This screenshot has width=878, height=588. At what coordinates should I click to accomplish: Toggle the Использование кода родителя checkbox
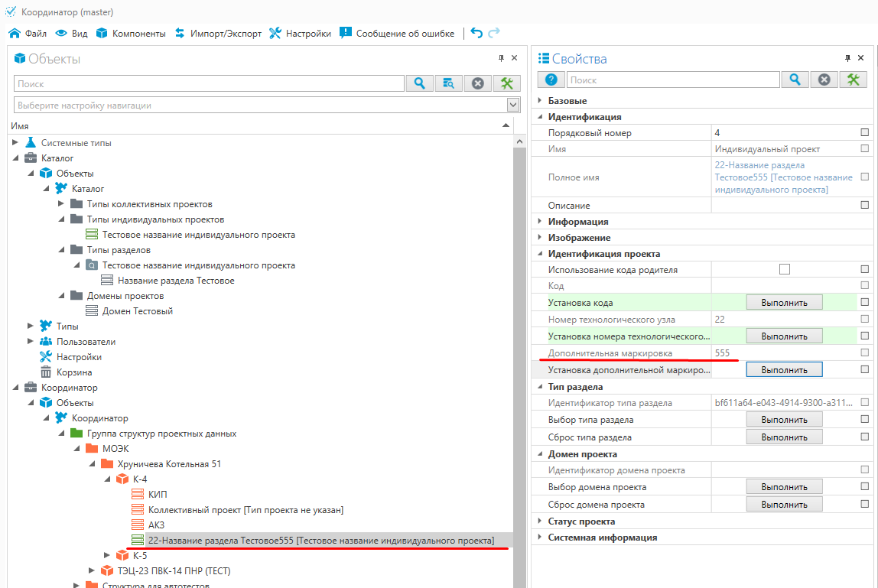784,269
